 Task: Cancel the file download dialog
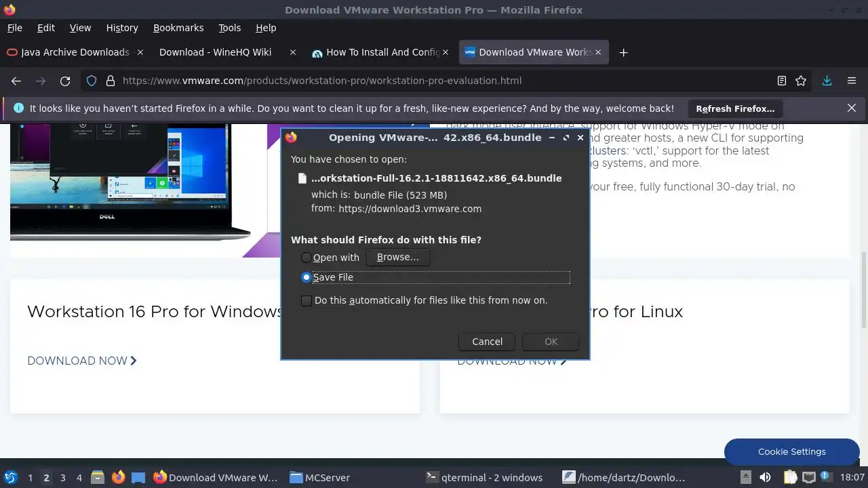click(487, 342)
